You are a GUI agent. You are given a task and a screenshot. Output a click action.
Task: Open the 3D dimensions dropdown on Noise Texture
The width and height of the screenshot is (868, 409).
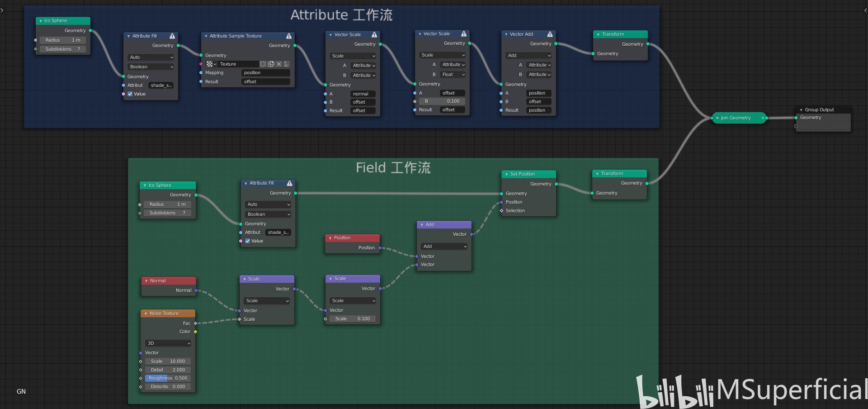click(168, 343)
